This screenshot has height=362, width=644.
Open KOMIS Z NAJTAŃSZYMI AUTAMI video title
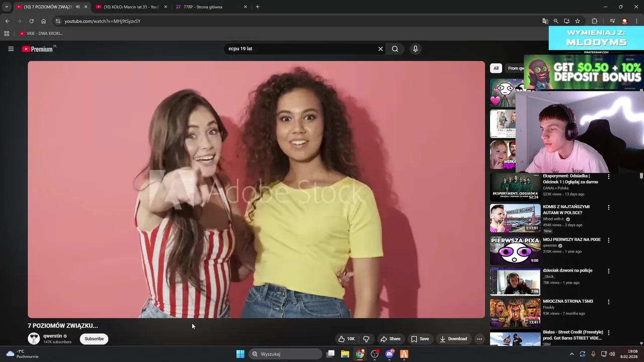click(566, 210)
